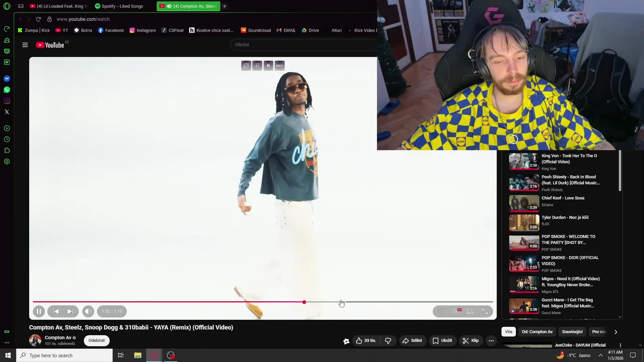Open video settings gear in player

coord(456,311)
